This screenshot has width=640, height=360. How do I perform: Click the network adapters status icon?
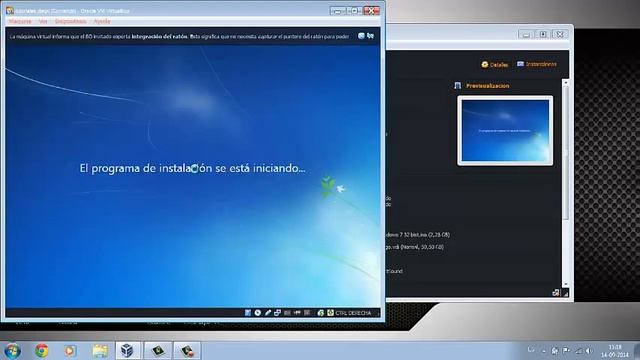(278, 313)
